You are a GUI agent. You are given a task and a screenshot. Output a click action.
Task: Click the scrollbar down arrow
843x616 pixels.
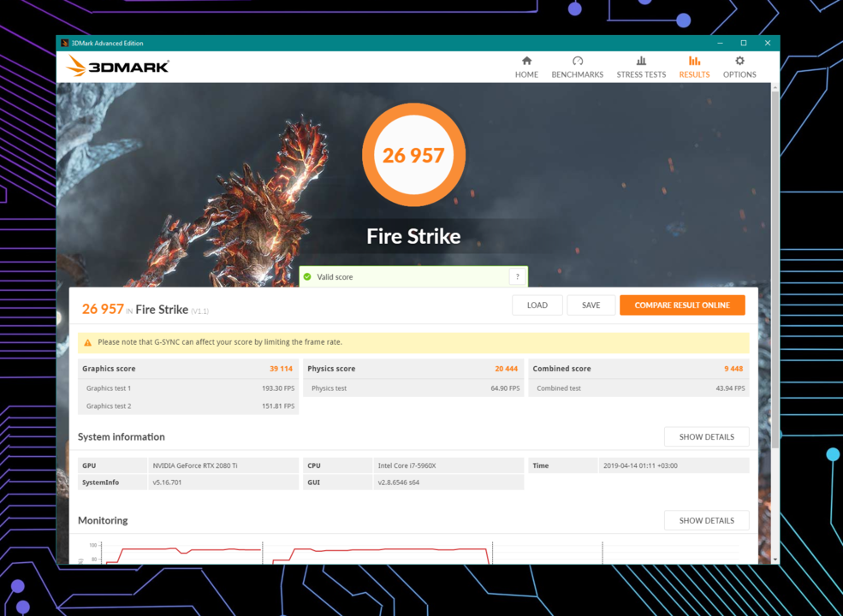pyautogui.click(x=775, y=560)
